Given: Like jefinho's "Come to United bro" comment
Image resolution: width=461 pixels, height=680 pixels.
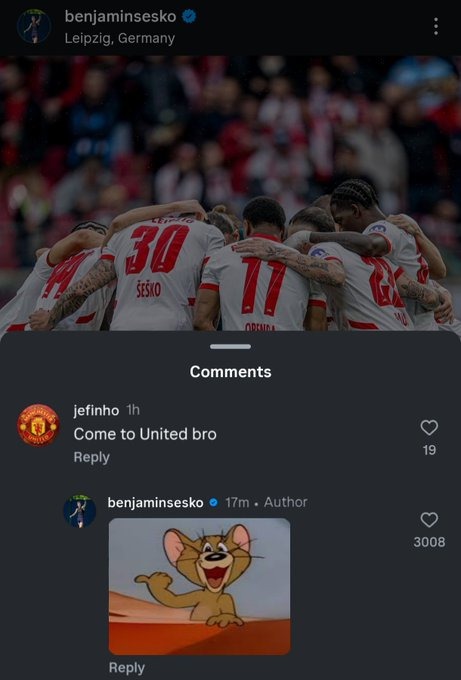Looking at the screenshot, I should tap(429, 428).
